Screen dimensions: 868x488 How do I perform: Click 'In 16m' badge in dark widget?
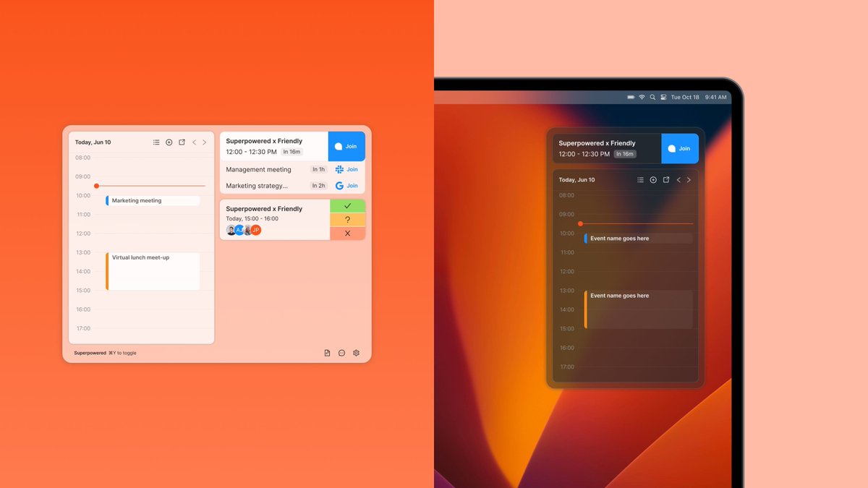625,154
